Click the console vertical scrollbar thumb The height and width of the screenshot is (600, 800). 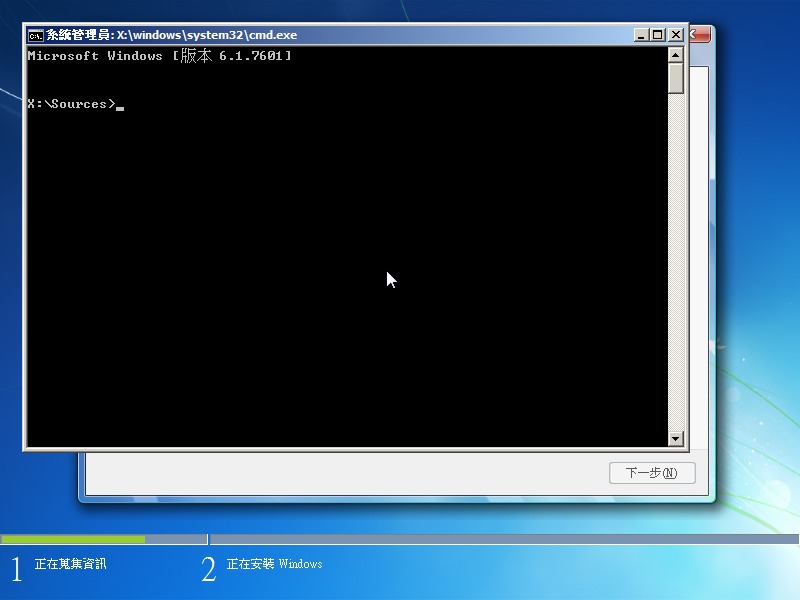pyautogui.click(x=676, y=78)
